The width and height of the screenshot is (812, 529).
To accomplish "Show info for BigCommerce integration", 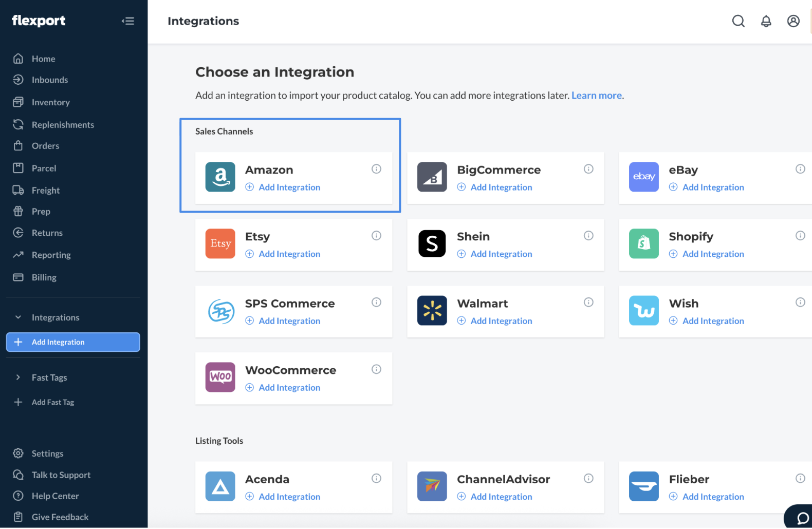I will click(x=589, y=169).
